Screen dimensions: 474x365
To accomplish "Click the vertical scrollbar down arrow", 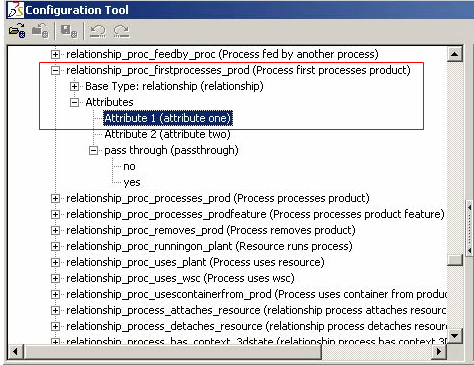I will click(x=455, y=336).
